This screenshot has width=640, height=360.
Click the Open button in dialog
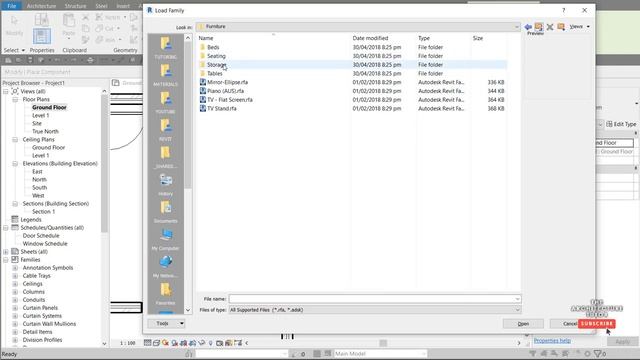point(523,324)
